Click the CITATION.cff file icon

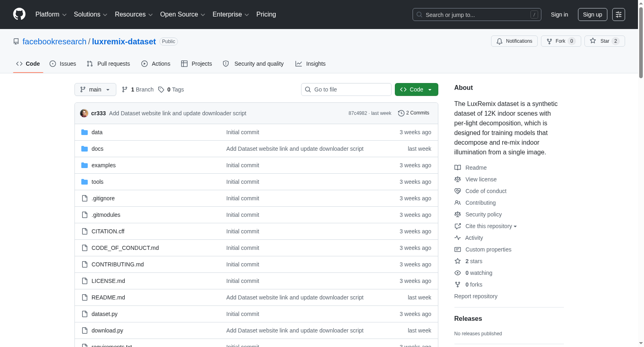pos(85,231)
